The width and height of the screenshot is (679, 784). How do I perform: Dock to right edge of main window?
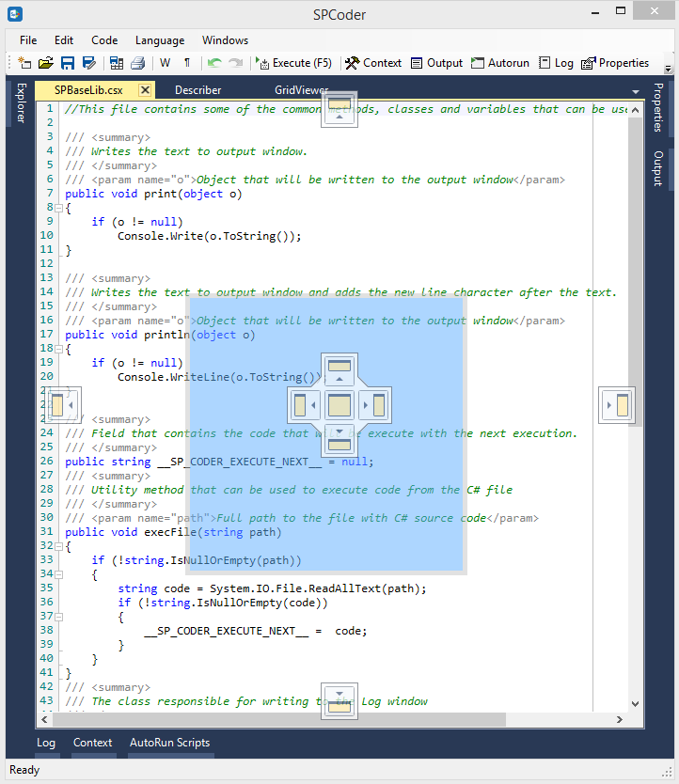(x=617, y=405)
